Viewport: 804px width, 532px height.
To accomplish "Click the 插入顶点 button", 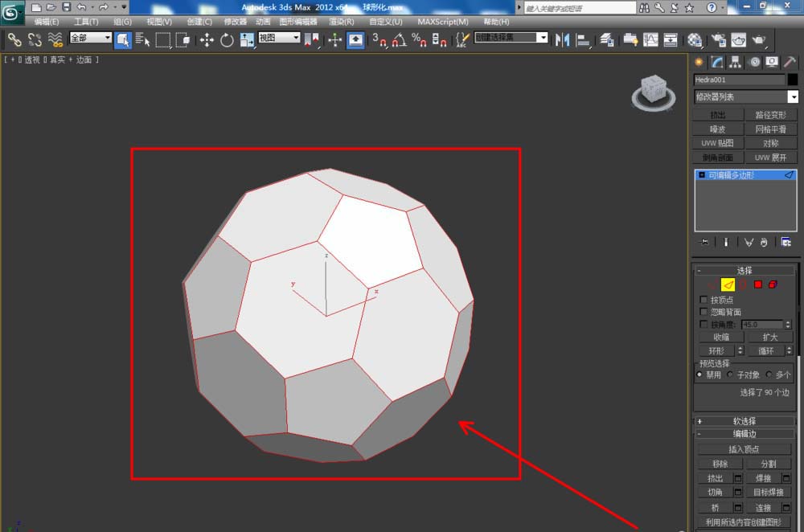I will coord(744,449).
